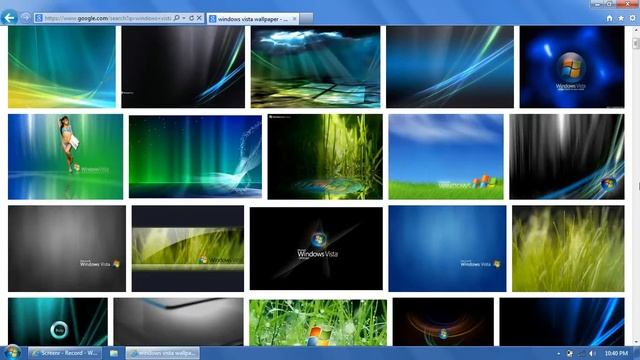Open the bottom-row black wallpaper with blue streaks
Screen dimensions: 640x360
tap(562, 322)
